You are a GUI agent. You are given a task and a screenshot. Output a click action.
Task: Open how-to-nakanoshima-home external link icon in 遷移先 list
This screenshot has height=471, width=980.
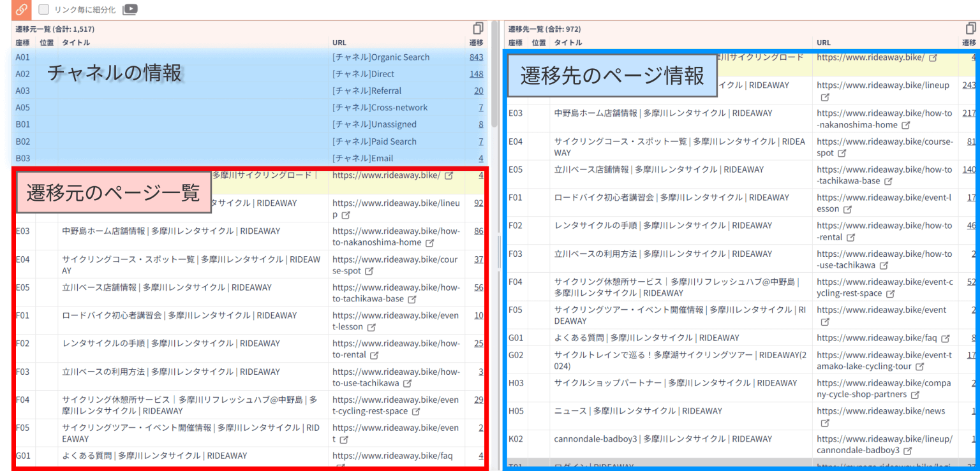906,125
